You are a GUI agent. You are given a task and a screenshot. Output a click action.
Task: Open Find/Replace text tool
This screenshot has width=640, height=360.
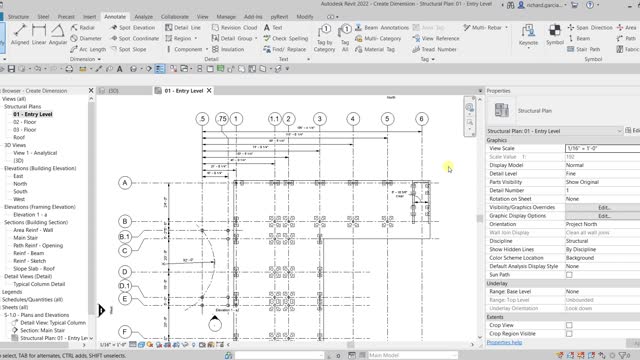pyautogui.click(x=284, y=49)
